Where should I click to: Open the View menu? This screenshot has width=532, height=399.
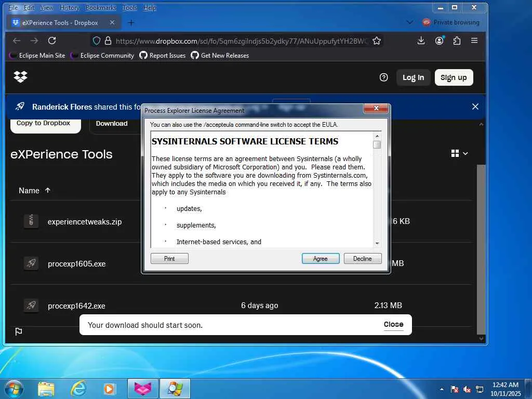click(46, 7)
